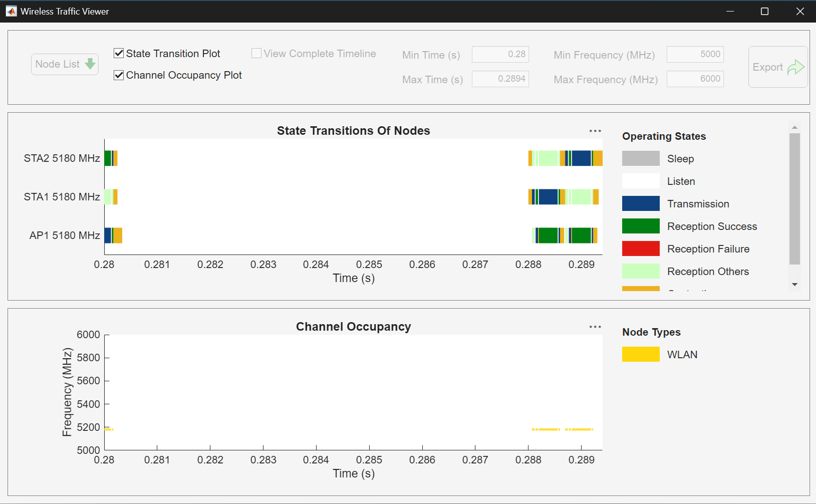Click the MATLAB logo in the title bar
Viewport: 816px width, 504px height.
[x=11, y=11]
